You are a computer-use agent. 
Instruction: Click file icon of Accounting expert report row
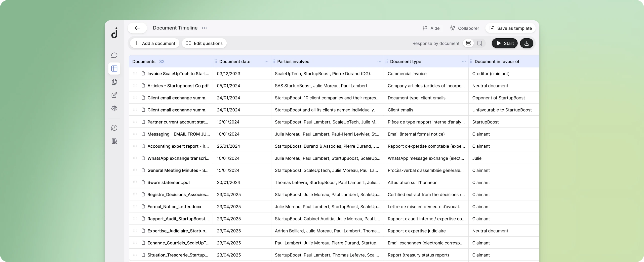click(x=143, y=146)
